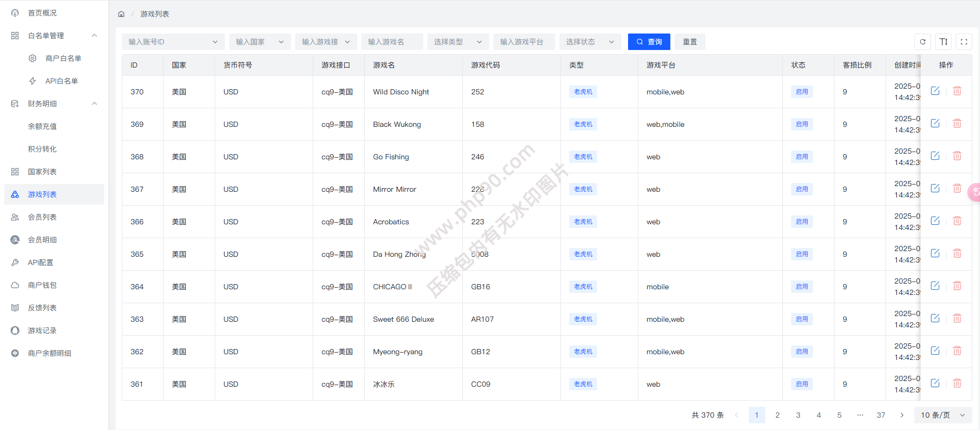Open the account ID dropdown
Screen dimensions: 980x430
coord(173,42)
